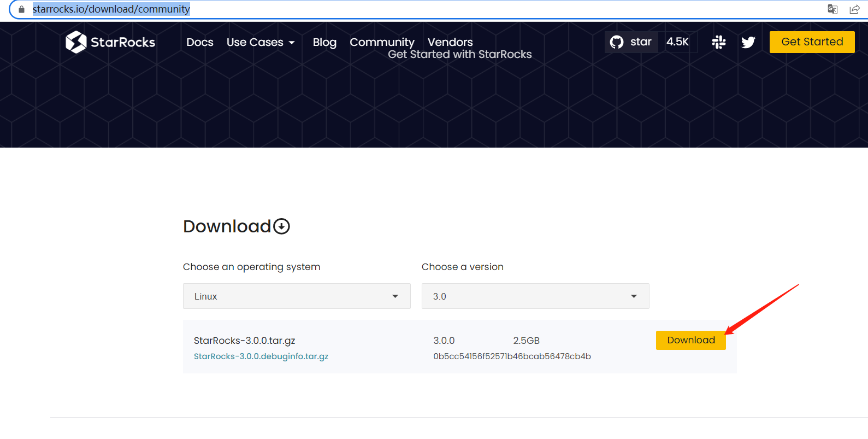Open the StarRocks-3.0.0.debuginfo.tar.gz link

coord(261,356)
